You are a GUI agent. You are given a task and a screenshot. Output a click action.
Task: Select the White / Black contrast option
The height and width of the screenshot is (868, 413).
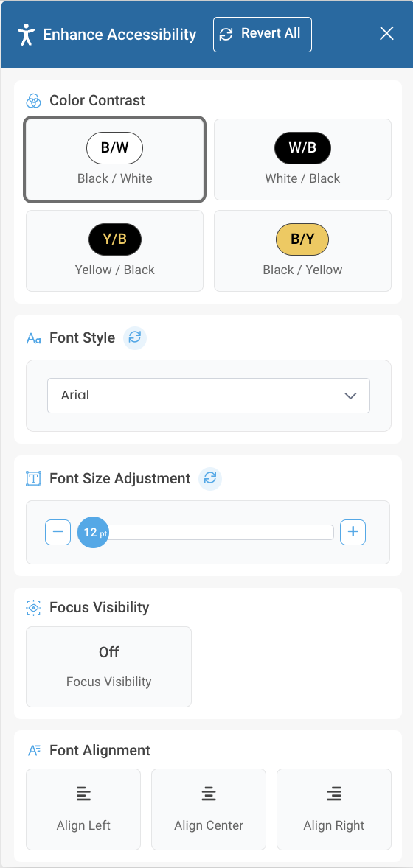pos(302,159)
